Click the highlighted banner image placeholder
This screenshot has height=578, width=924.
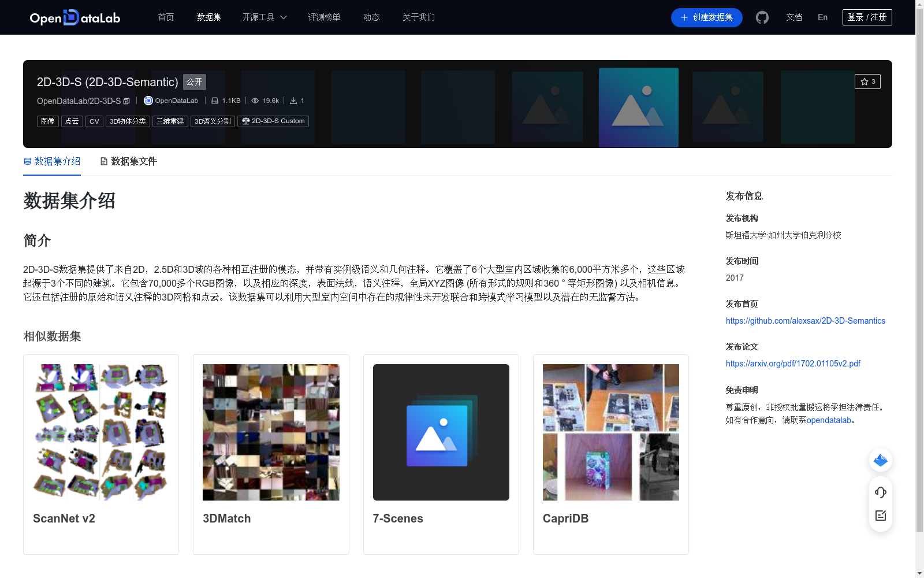(x=639, y=108)
